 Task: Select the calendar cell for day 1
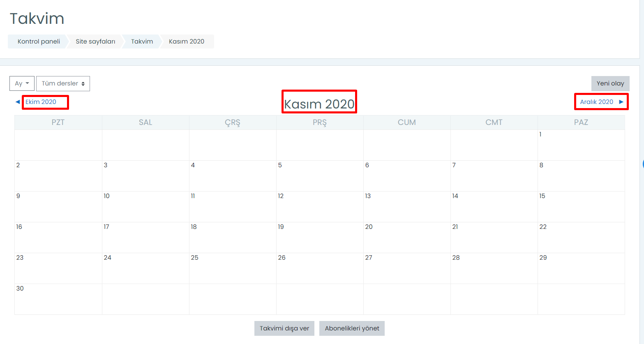581,145
